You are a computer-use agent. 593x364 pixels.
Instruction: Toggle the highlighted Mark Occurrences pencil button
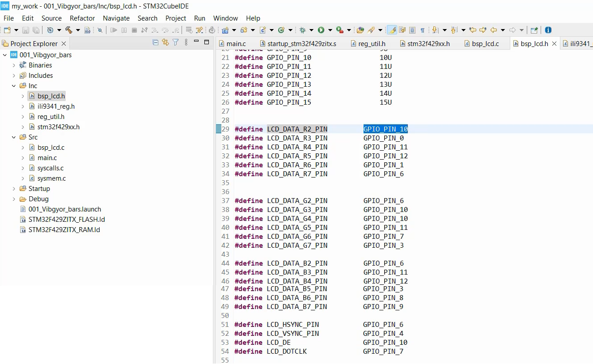point(392,30)
